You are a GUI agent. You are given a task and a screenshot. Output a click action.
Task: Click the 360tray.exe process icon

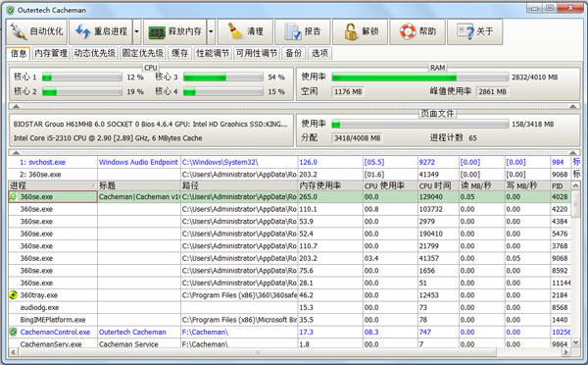[13, 295]
